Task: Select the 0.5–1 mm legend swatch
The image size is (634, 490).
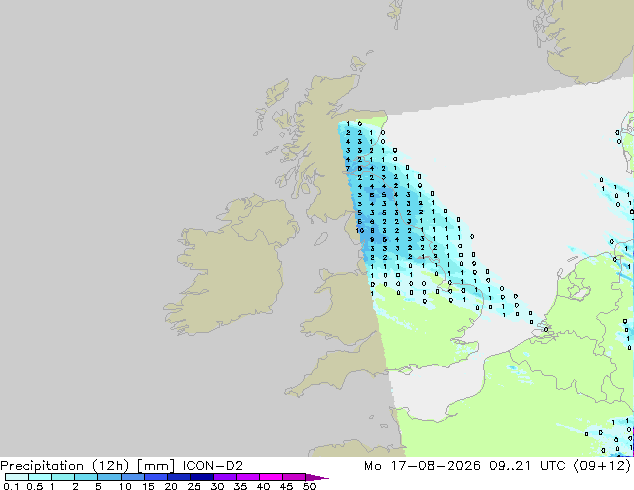Action: click(x=40, y=477)
